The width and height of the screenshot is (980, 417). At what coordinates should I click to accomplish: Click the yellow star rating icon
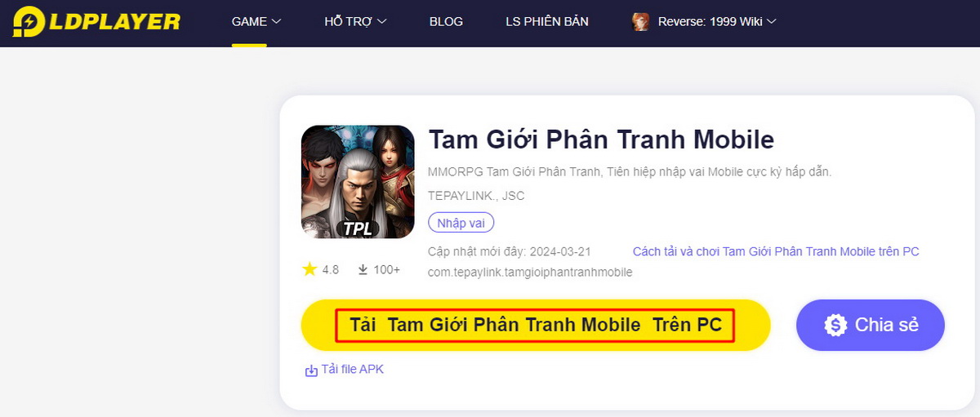pos(310,269)
